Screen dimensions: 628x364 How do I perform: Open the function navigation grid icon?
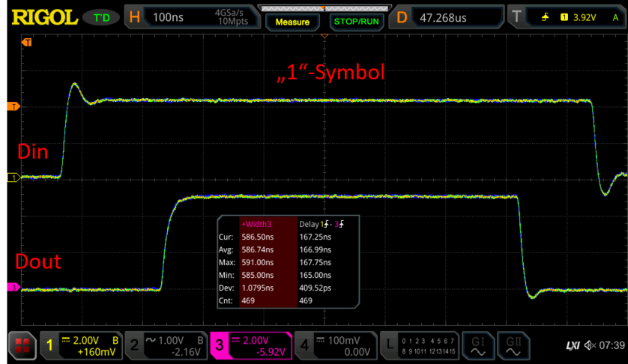tap(20, 345)
